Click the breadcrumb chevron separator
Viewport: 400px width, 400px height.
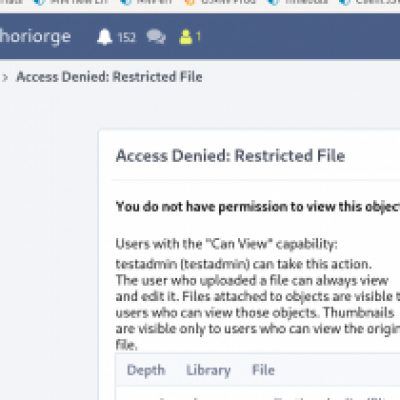pos(5,78)
